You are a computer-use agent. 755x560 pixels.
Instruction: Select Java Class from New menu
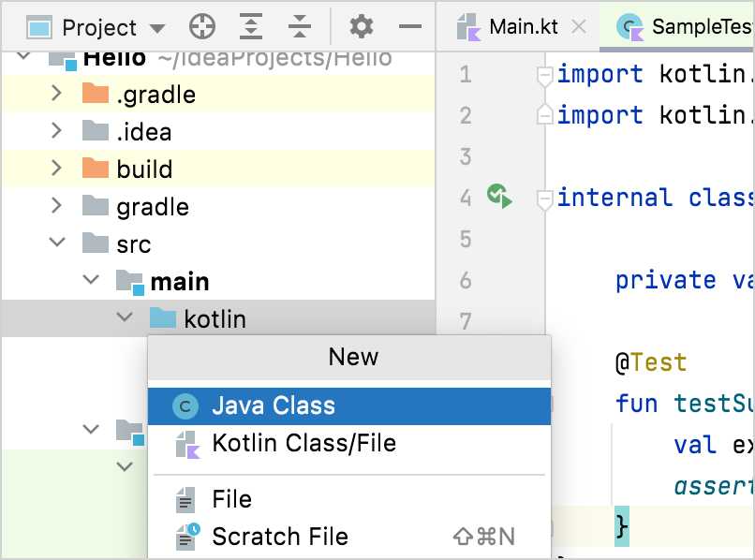tap(274, 405)
